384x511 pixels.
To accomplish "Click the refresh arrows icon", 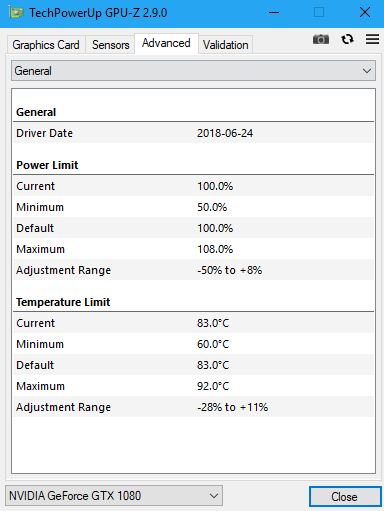I will point(347,39).
